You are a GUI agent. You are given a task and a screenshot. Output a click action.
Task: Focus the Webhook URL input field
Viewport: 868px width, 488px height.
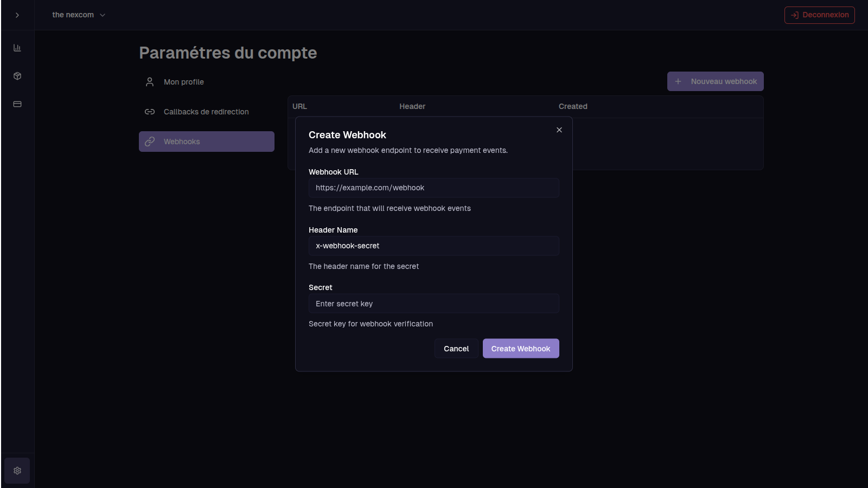tap(433, 188)
